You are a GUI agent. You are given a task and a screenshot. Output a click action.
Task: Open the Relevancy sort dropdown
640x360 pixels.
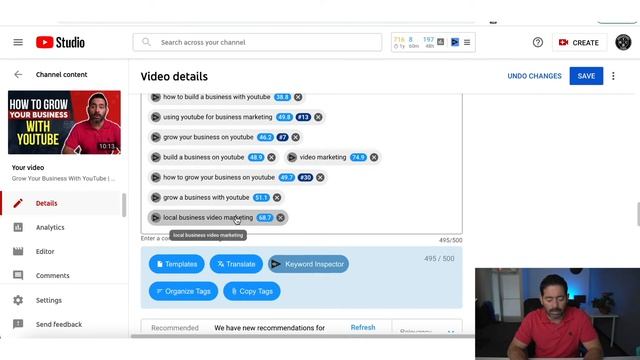click(x=427, y=331)
